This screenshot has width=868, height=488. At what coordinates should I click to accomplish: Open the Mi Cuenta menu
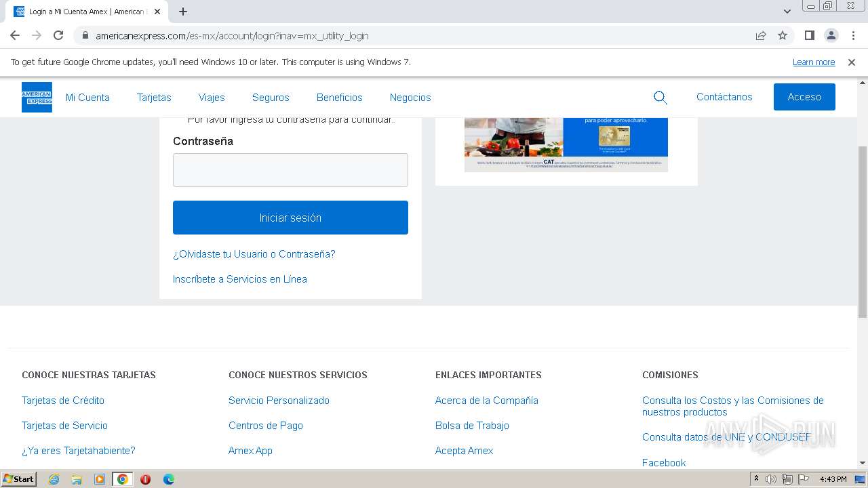[x=87, y=98]
